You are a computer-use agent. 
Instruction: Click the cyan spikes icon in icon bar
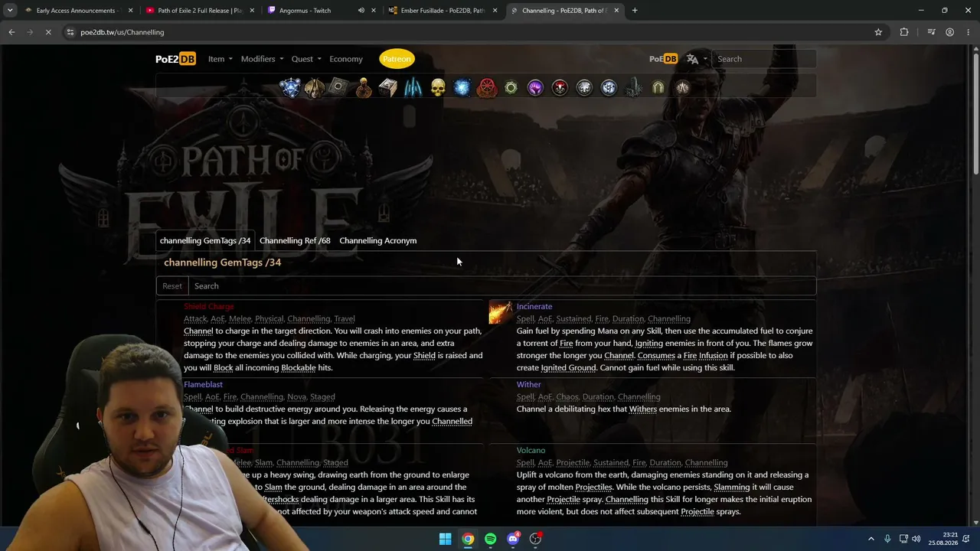(x=413, y=88)
